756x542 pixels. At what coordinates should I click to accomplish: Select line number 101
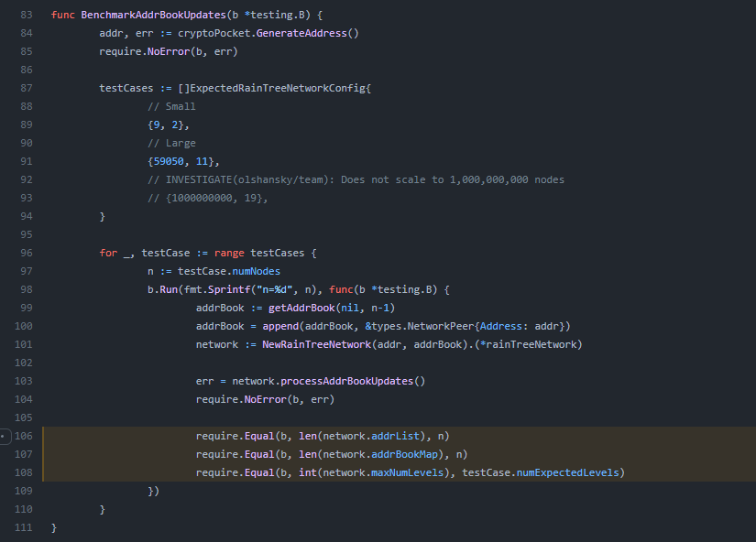tap(24, 344)
